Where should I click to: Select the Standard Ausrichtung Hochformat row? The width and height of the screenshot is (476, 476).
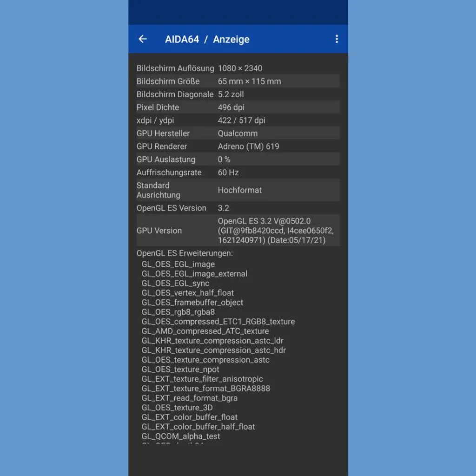(x=238, y=190)
